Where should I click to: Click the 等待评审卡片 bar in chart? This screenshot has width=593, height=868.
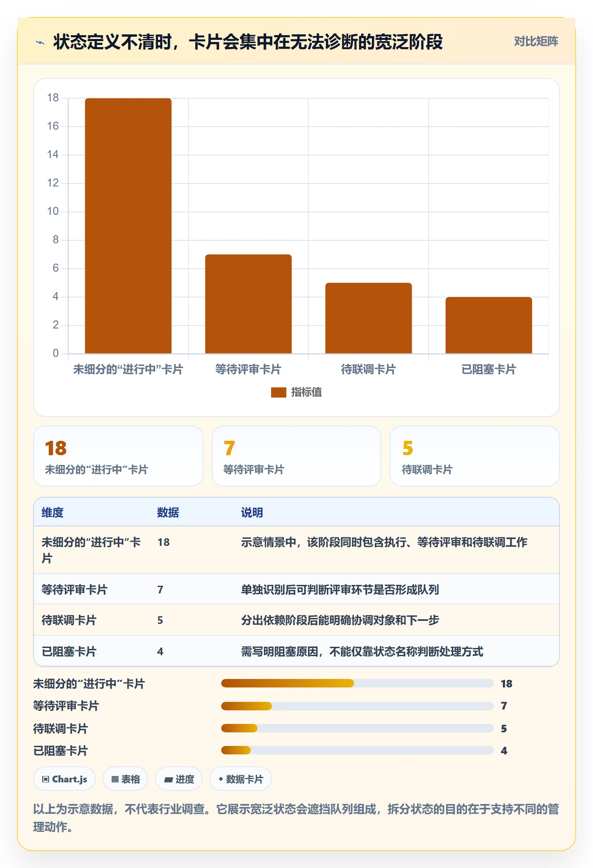[249, 304]
